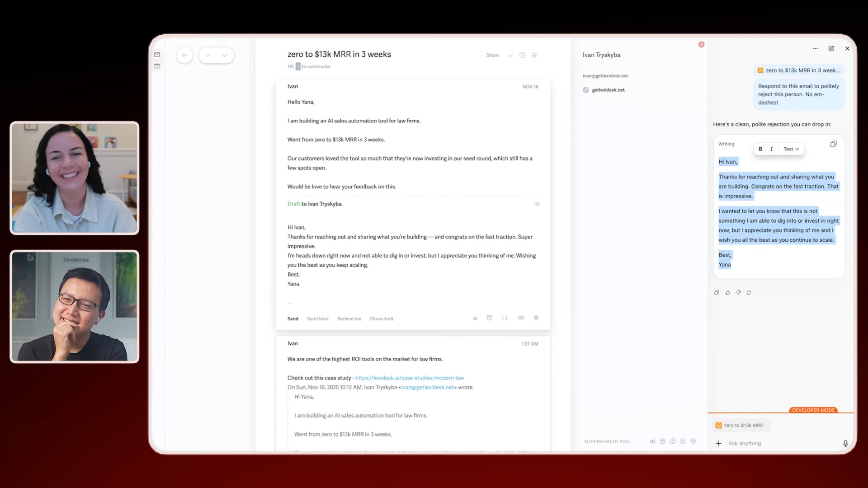The height and width of the screenshot is (488, 868).
Task: Open the three-dots menu in AI panel
Action: pos(815,48)
